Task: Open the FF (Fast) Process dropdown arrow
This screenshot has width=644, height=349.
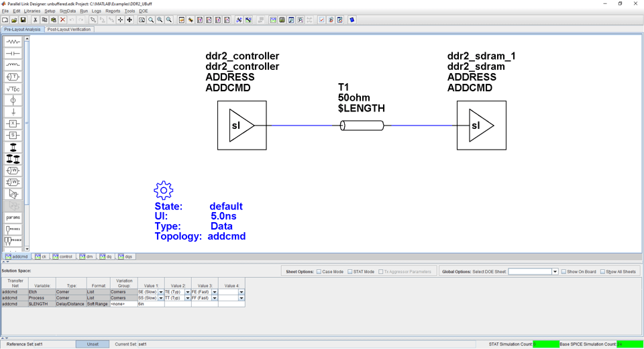Action: [x=215, y=298]
